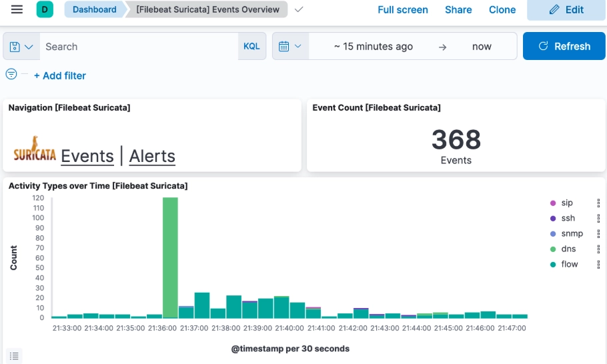Open the filter options icon

(x=11, y=74)
